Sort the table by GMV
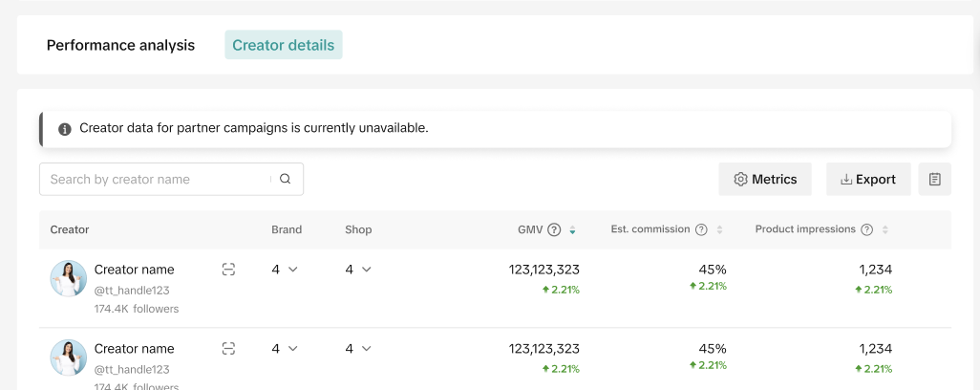Screen dimensions: 980x390 pyautogui.click(x=572, y=229)
